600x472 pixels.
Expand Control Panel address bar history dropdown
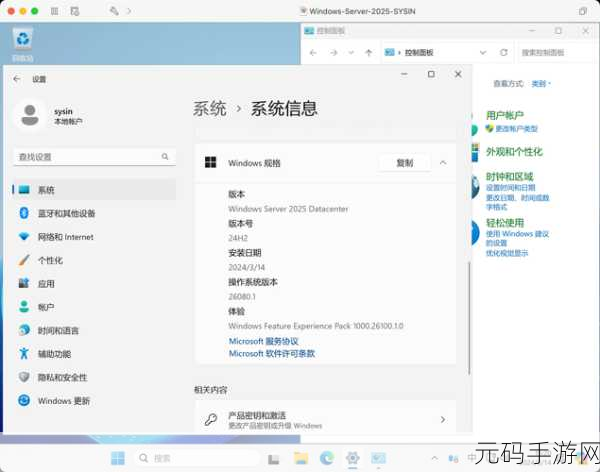coord(483,52)
